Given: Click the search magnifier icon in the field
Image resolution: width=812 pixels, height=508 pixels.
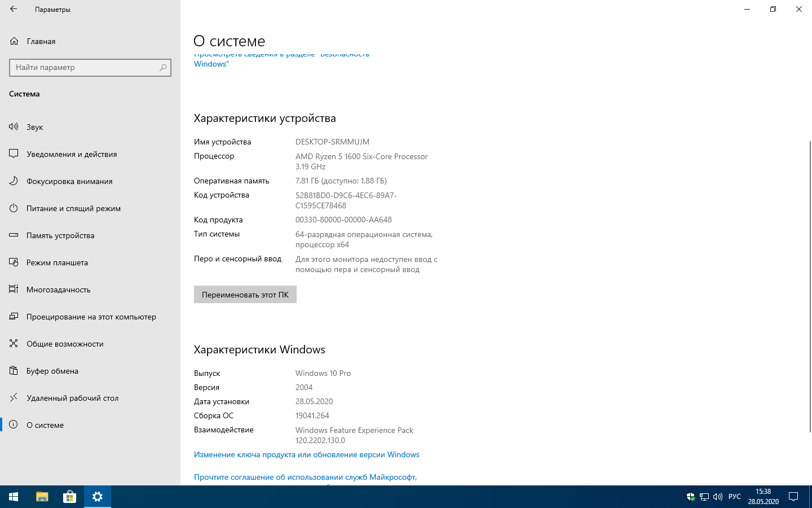Looking at the screenshot, I should [163, 67].
